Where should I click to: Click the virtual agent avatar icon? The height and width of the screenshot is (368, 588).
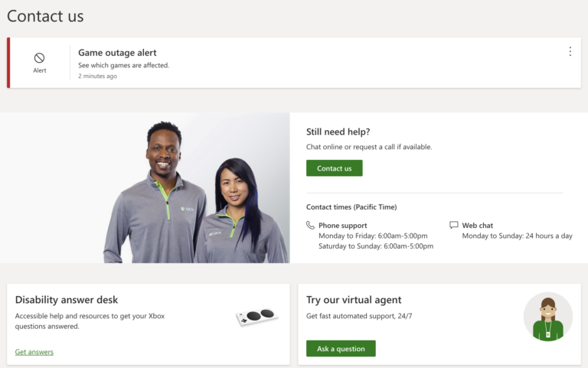[x=547, y=317]
